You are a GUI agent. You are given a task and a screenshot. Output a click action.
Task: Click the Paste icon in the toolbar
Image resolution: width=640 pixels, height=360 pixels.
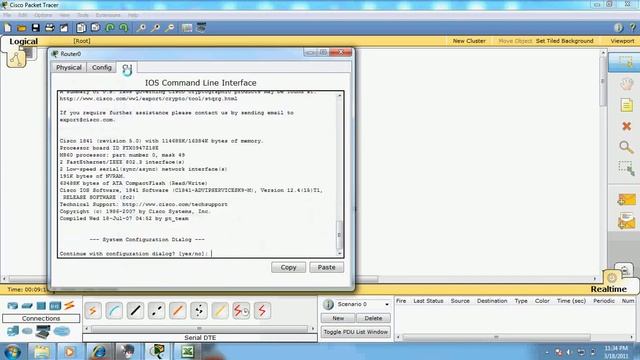(96, 28)
